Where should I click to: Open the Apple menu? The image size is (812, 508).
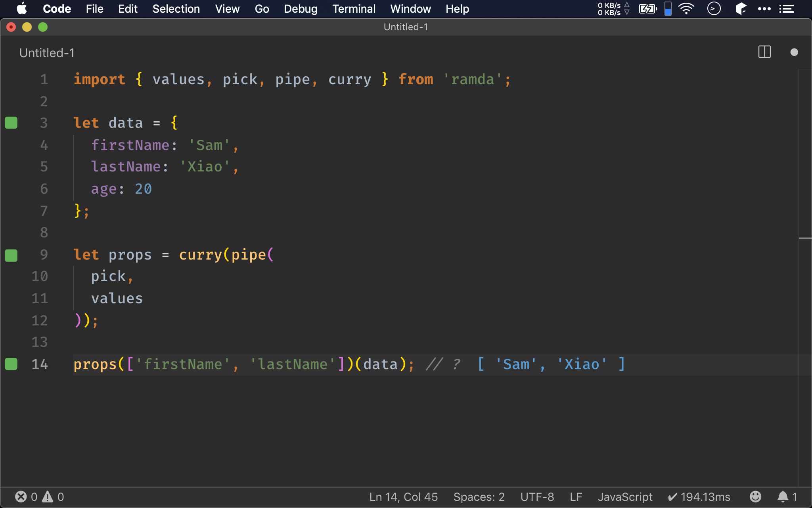(22, 9)
